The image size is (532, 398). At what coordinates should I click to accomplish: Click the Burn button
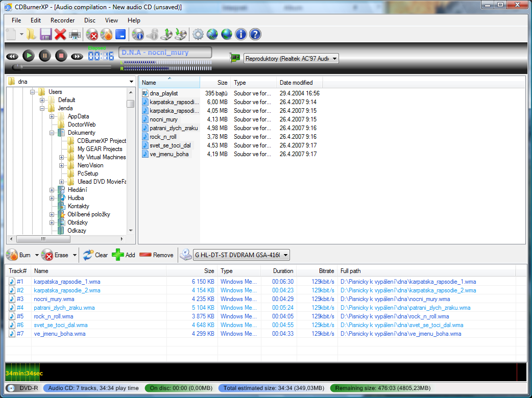click(x=19, y=255)
